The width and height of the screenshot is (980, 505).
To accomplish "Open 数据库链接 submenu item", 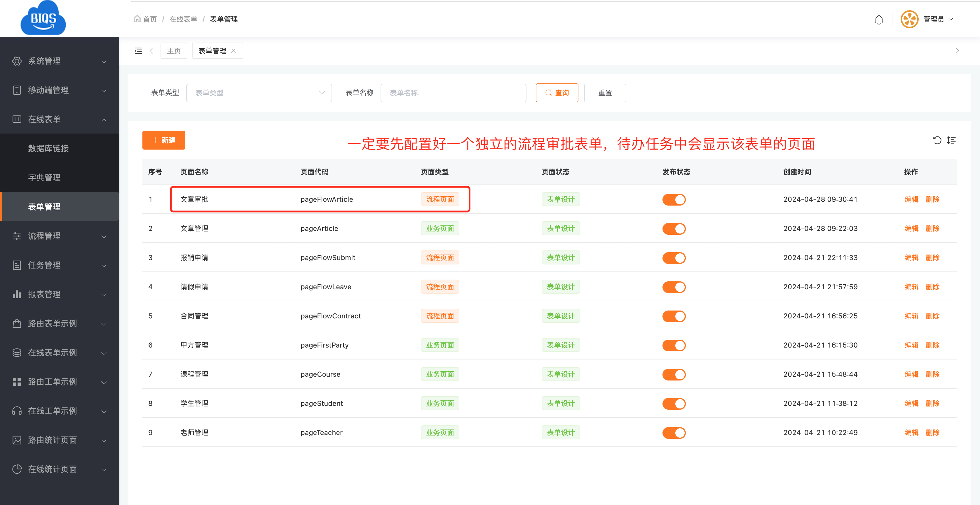I will 59,149.
